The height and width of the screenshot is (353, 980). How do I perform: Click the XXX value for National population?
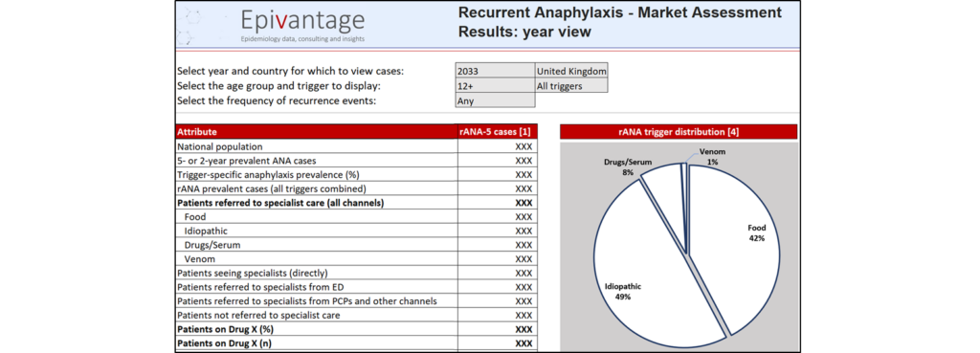click(523, 146)
